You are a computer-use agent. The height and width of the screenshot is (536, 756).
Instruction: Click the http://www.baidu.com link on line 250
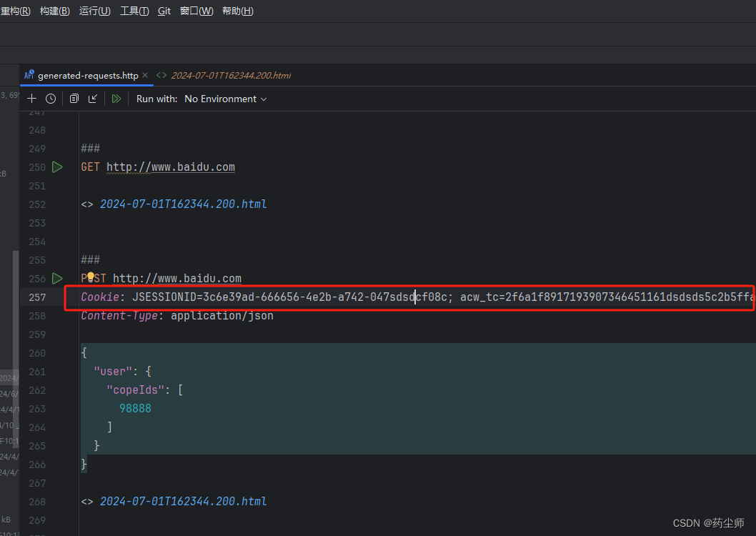tap(170, 167)
